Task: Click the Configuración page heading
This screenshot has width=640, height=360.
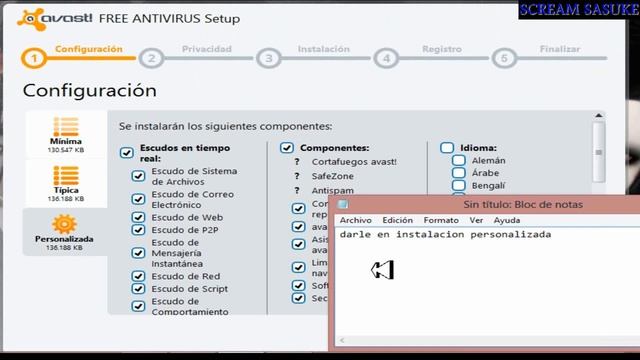Action: pos(90,90)
